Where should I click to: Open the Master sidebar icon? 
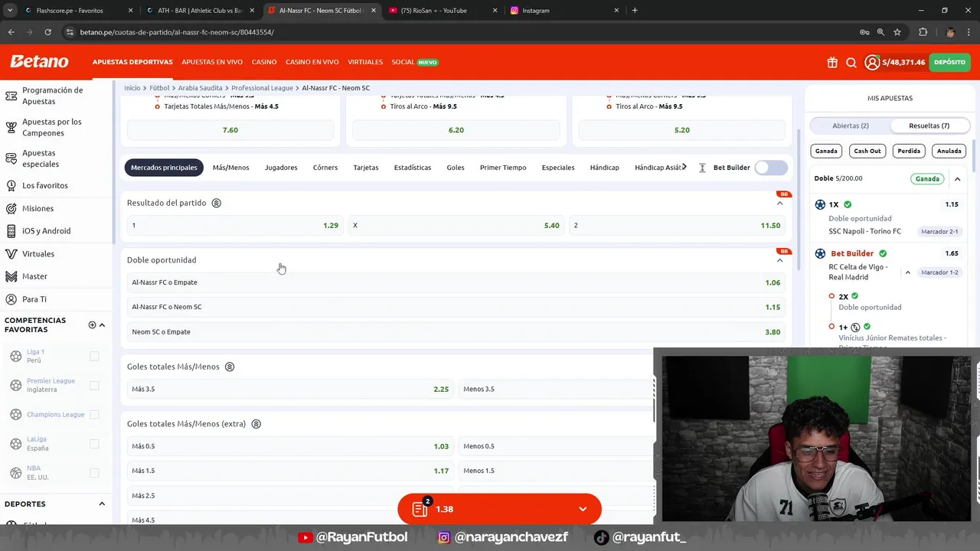point(11,276)
